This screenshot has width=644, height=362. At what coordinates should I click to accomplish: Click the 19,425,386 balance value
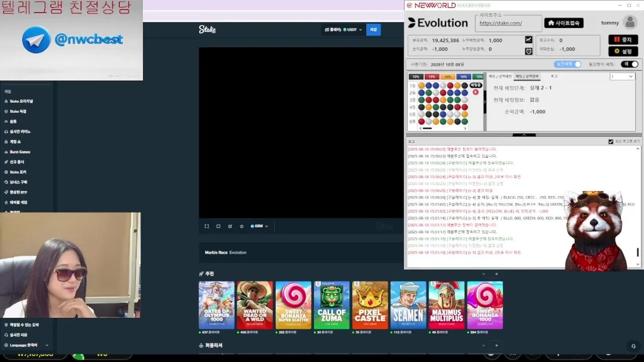pyautogui.click(x=445, y=40)
